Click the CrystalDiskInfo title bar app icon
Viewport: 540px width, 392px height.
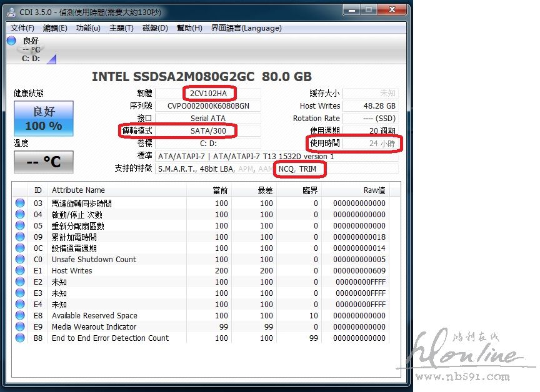[12, 11]
